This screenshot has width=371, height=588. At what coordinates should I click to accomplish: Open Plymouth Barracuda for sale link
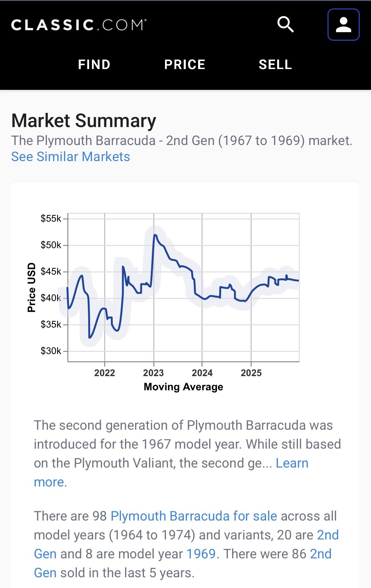pos(194,516)
